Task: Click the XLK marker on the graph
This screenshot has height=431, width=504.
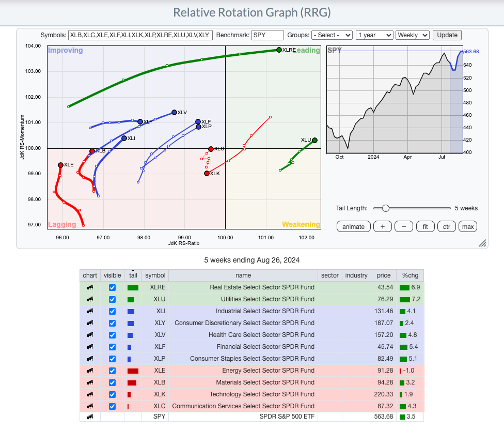Action: [207, 173]
